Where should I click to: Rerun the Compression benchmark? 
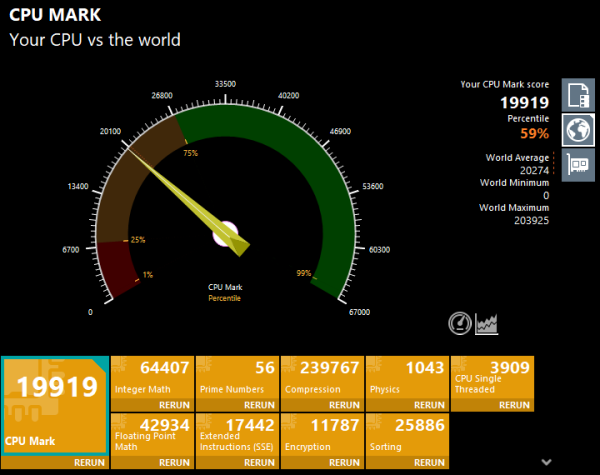tap(347, 405)
